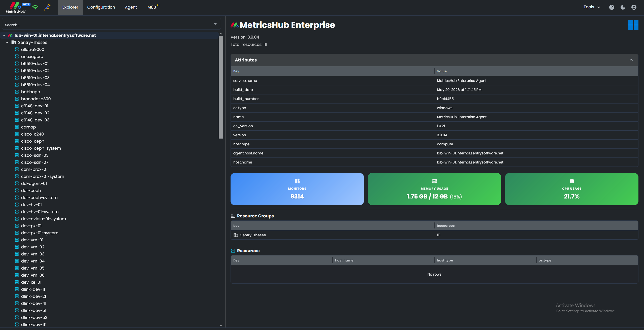Screen dimensions: 644x330
Task: Click the building icon next to Sentry-Thésée in table
Action: pos(236,235)
